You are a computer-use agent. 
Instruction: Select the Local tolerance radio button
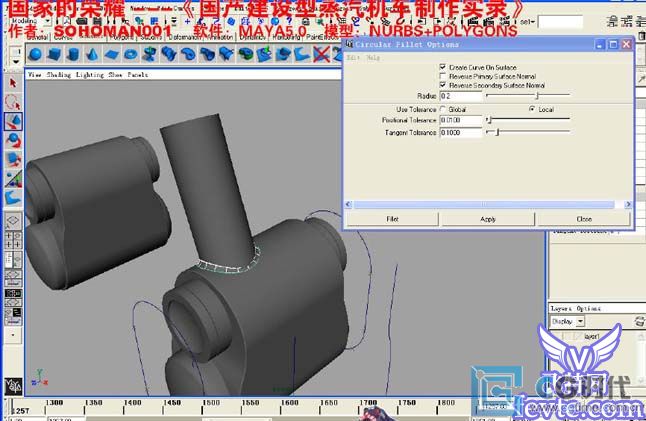pyautogui.click(x=532, y=109)
